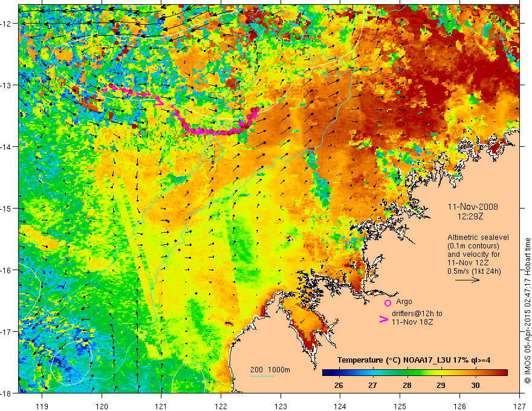This screenshot has height=411, width=532.
Task: Click the date label 11-Nov-2008
Action: click(x=473, y=207)
